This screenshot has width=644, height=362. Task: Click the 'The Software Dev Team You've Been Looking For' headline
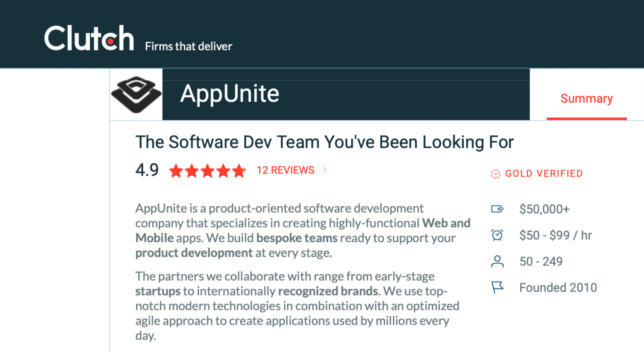[x=325, y=142]
